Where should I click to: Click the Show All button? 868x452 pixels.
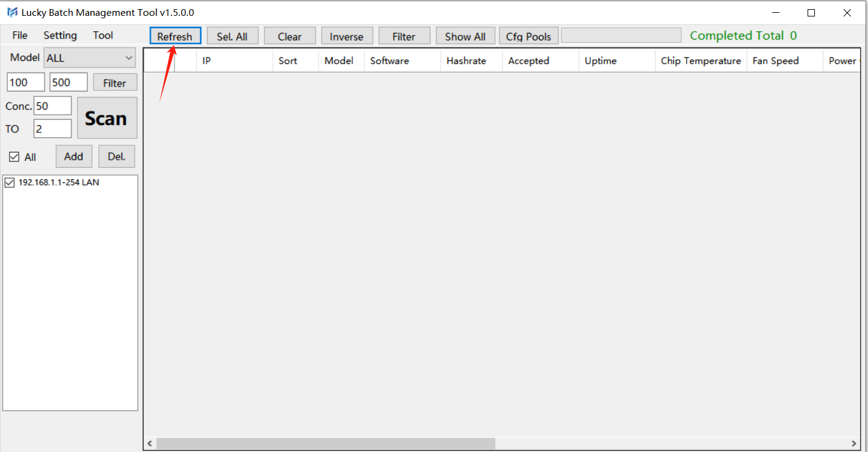[465, 37]
